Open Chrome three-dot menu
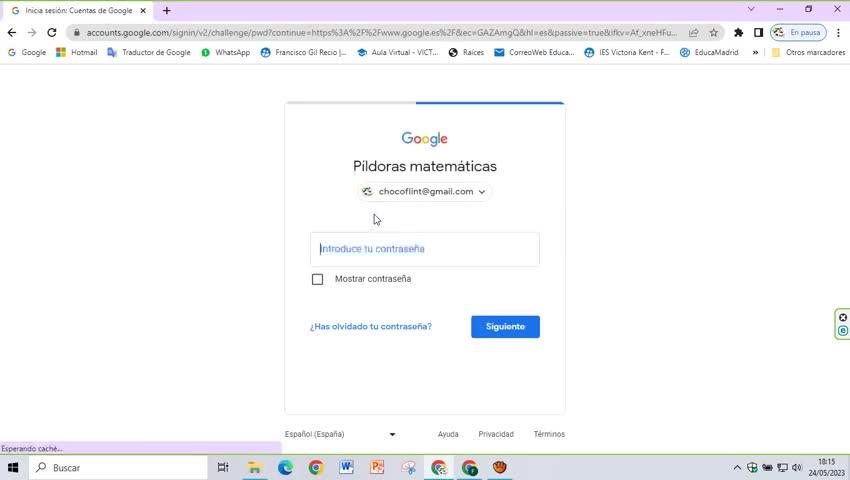 click(x=838, y=33)
